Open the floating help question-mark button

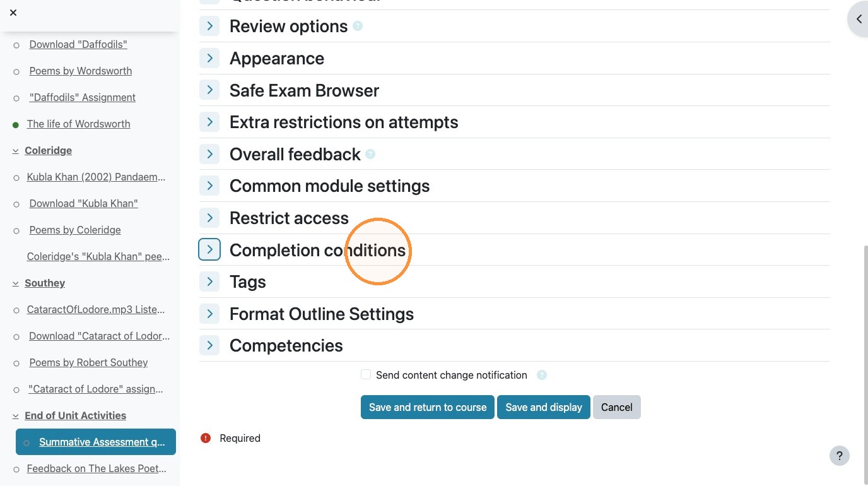point(839,456)
